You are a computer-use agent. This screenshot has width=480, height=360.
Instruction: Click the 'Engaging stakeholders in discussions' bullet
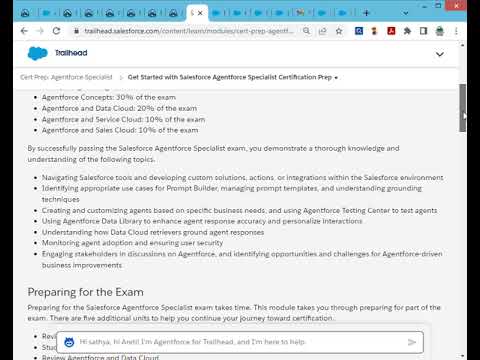tap(242, 259)
